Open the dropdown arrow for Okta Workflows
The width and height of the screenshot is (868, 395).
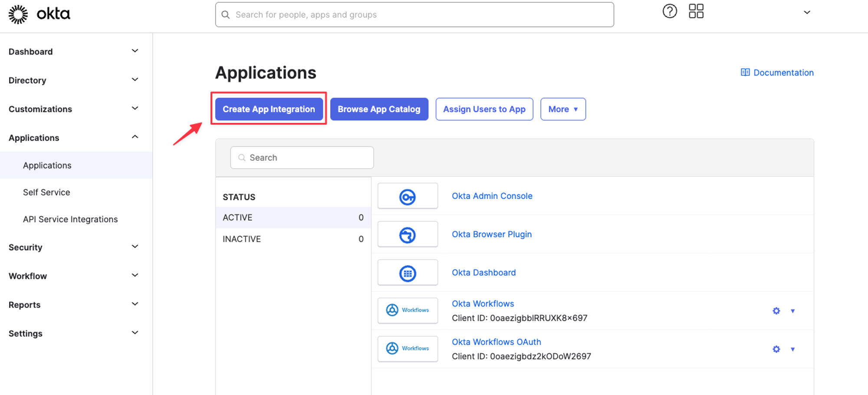(x=792, y=311)
